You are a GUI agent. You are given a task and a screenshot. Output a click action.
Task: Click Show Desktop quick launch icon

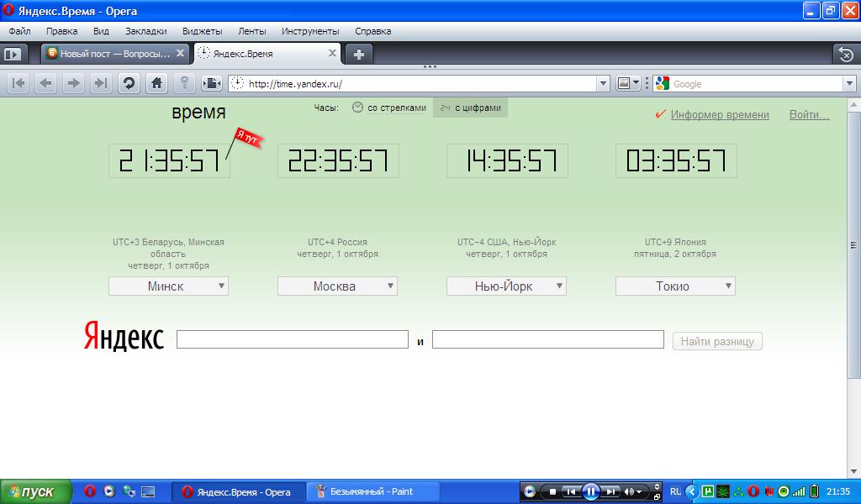pyautogui.click(x=148, y=491)
